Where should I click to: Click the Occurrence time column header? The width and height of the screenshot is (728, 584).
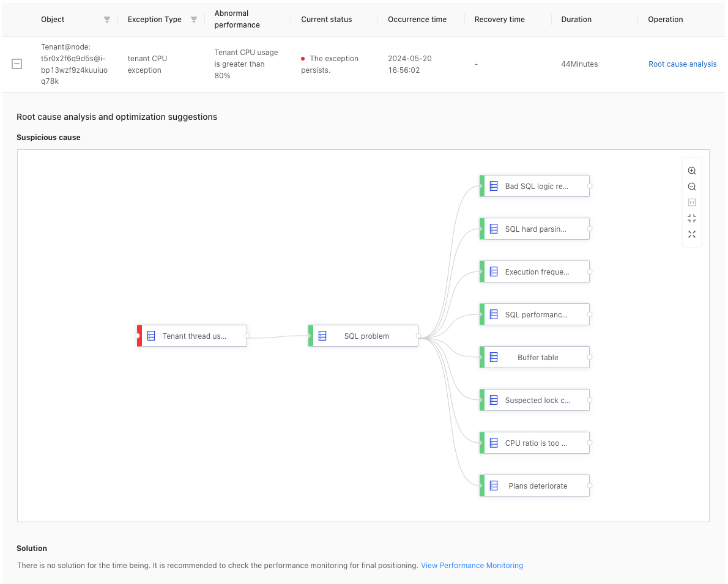(x=417, y=20)
